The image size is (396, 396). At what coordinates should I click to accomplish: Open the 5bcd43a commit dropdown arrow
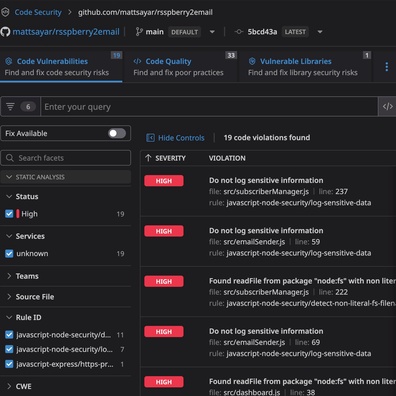320,32
